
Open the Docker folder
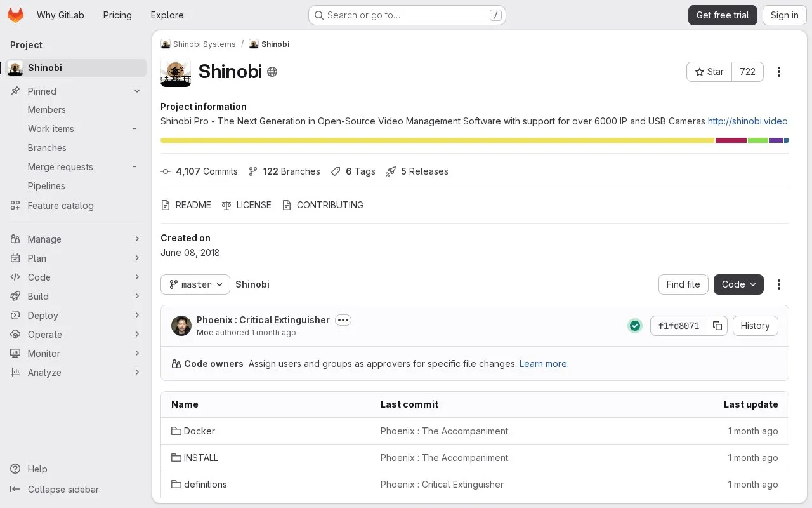coord(199,431)
